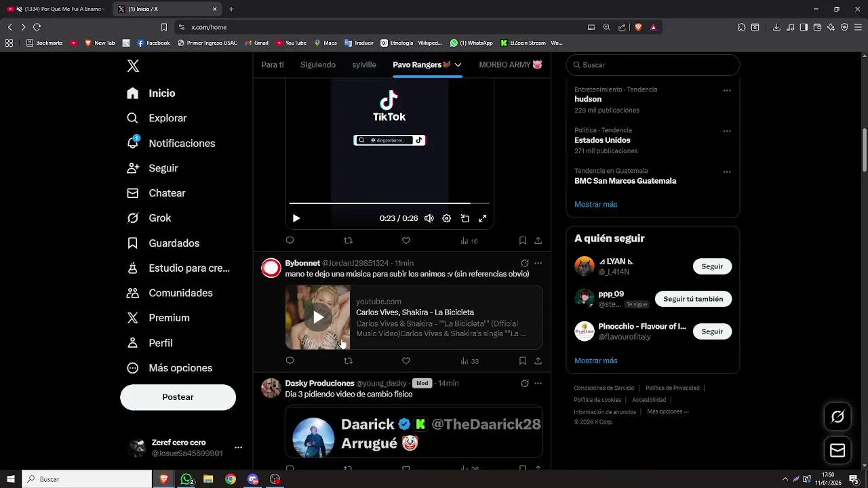Open video settings gear
The height and width of the screenshot is (488, 868).
coord(447,218)
